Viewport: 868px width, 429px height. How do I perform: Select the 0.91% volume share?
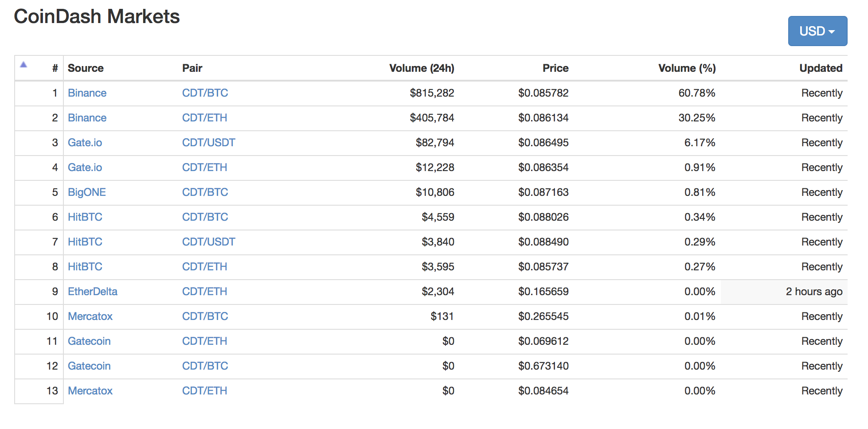point(700,168)
